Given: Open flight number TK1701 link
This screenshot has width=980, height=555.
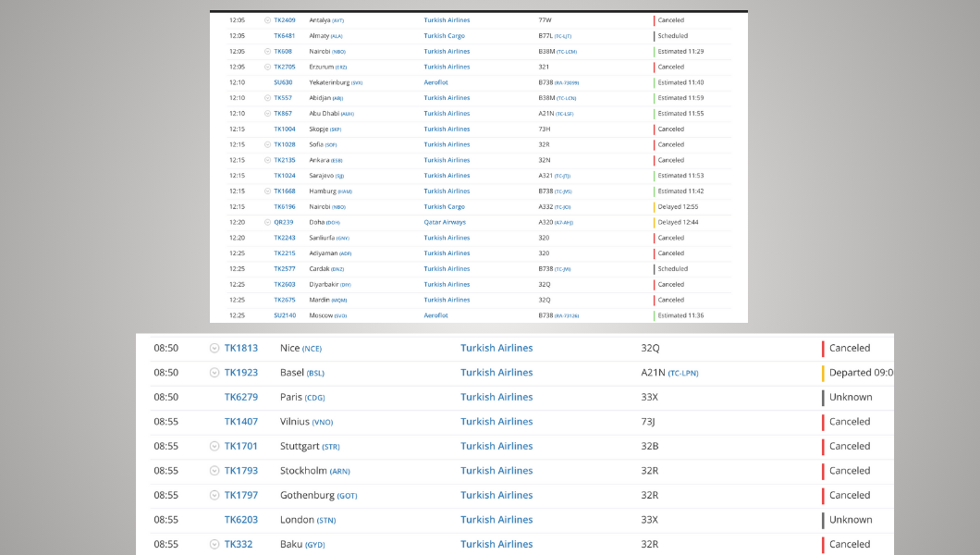Looking at the screenshot, I should pos(241,446).
